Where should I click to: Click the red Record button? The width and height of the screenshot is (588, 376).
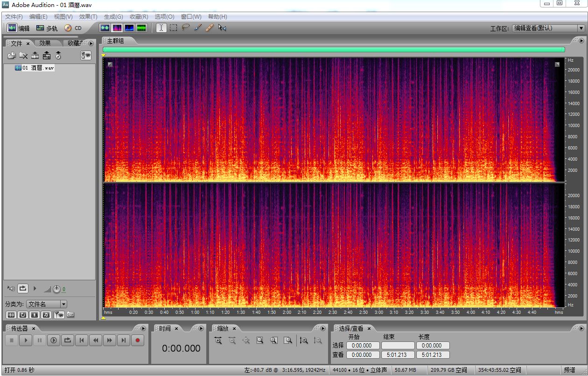(138, 341)
